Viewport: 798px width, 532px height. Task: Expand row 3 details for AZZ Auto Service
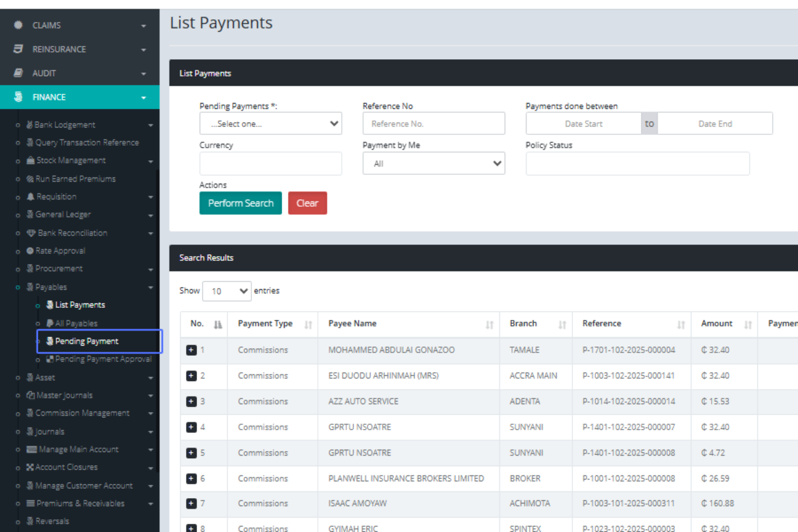[x=192, y=402]
